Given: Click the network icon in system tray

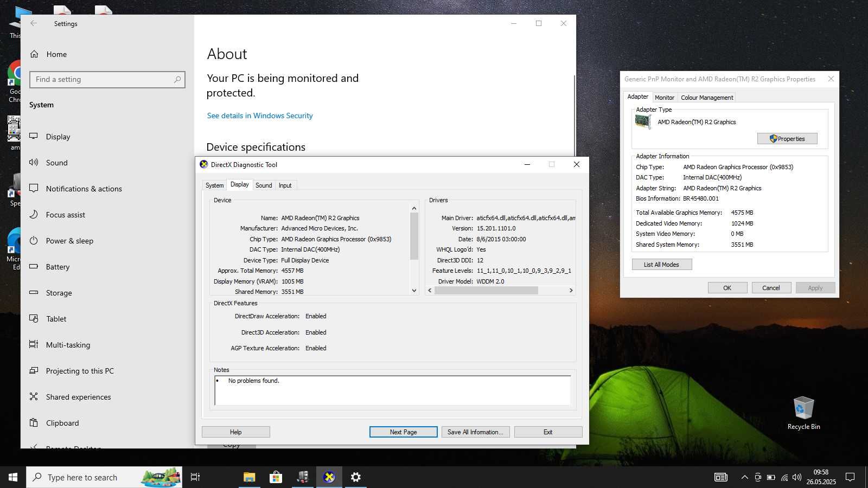Looking at the screenshot, I should [784, 477].
